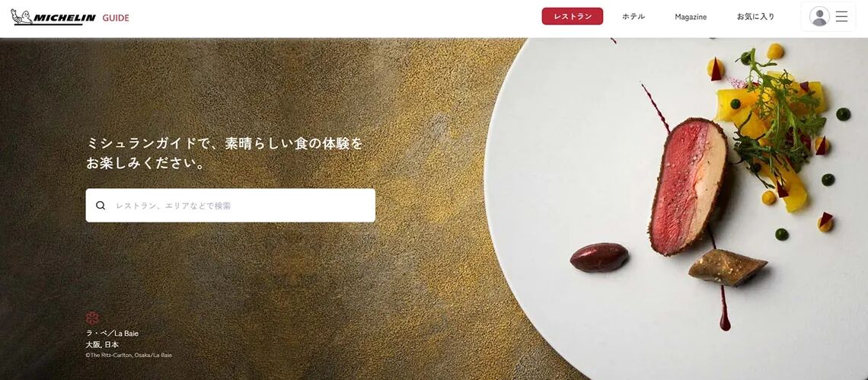Focus the レストラン、エリアなどで検索 search field

point(230,206)
